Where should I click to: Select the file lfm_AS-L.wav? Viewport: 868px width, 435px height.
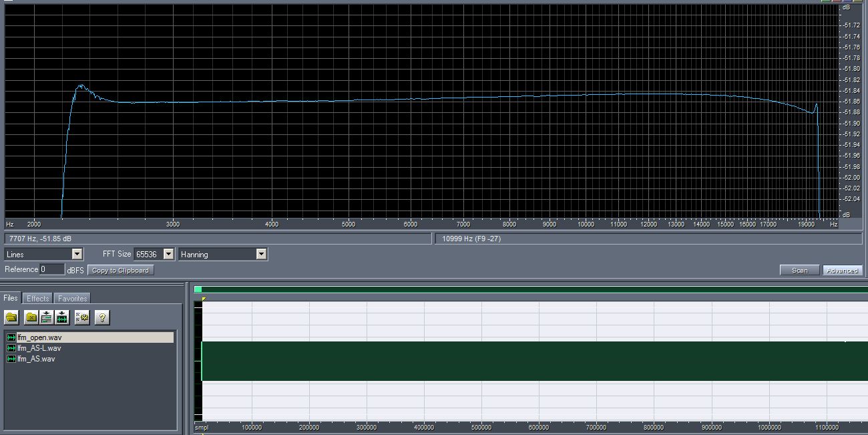point(39,348)
